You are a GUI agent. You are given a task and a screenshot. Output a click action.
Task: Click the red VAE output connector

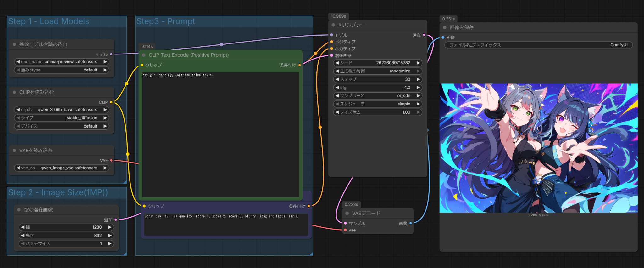111,161
